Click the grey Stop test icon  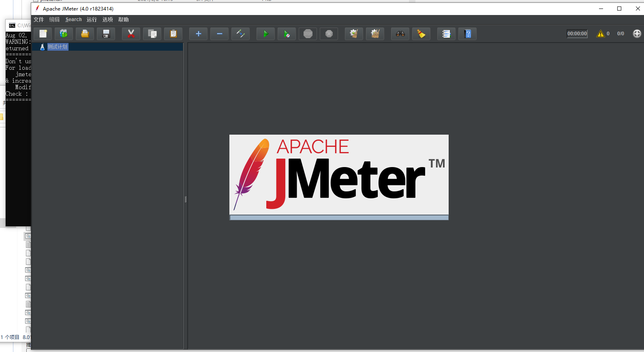[308, 34]
